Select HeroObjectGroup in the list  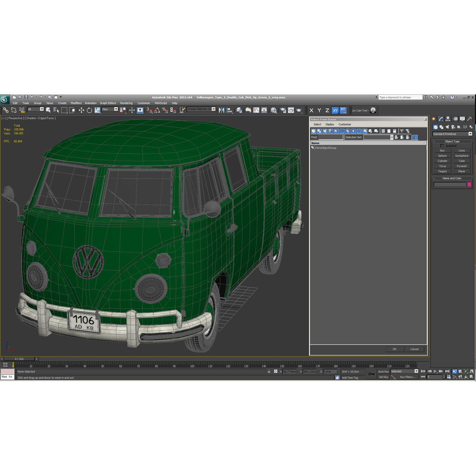tap(326, 148)
